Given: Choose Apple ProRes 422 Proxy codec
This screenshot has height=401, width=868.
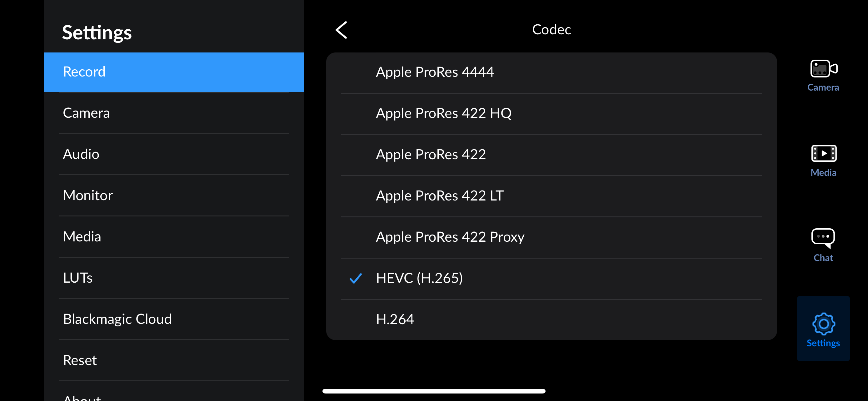Looking at the screenshot, I should 450,237.
